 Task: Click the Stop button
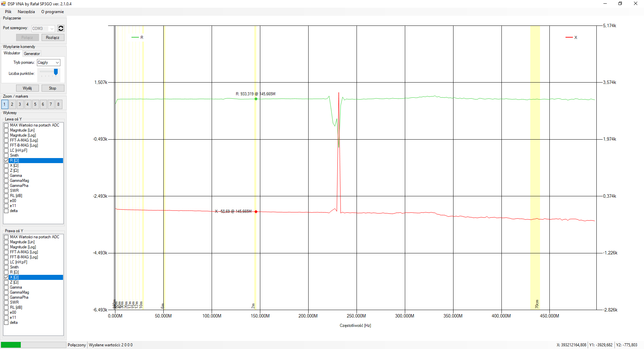[53, 88]
